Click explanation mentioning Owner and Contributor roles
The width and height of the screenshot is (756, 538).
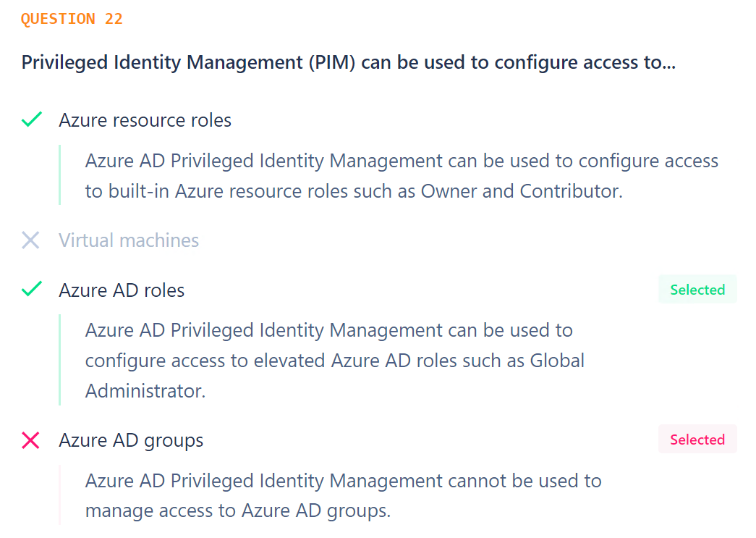click(402, 176)
